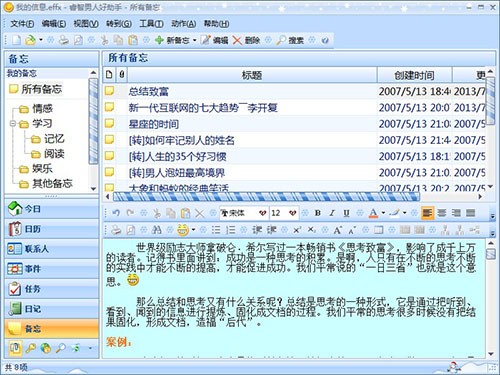Screen dimensions: 500x375
Task: Collapse the 学习 folder tree node
Action: click(13, 123)
